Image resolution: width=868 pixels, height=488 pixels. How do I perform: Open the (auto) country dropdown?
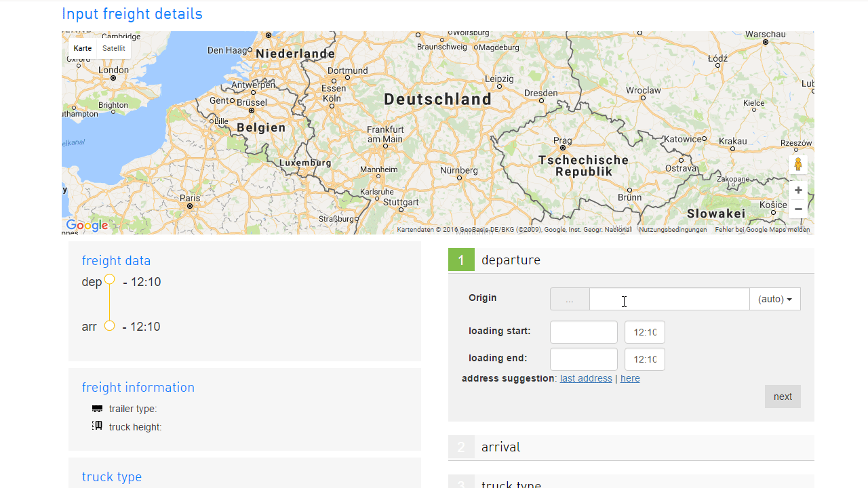(774, 299)
